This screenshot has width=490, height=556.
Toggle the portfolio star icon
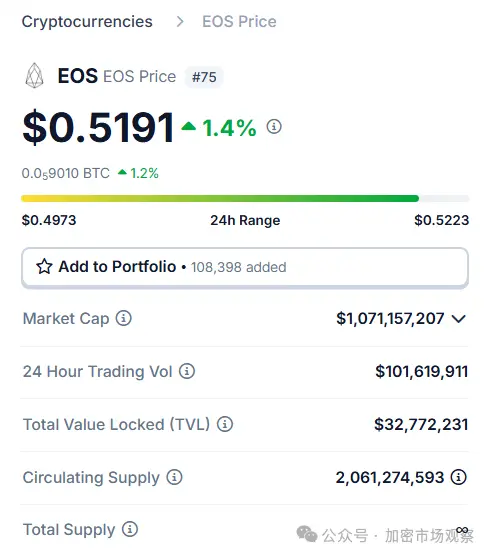44,267
